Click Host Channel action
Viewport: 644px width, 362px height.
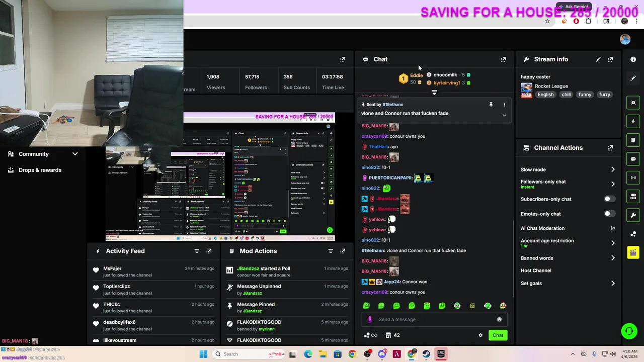pyautogui.click(x=536, y=270)
